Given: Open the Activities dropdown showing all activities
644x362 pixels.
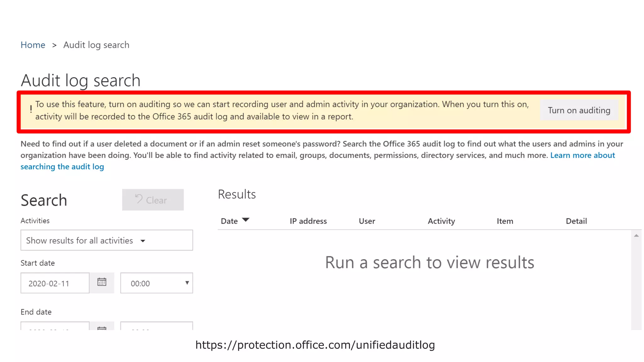Looking at the screenshot, I should [x=107, y=240].
